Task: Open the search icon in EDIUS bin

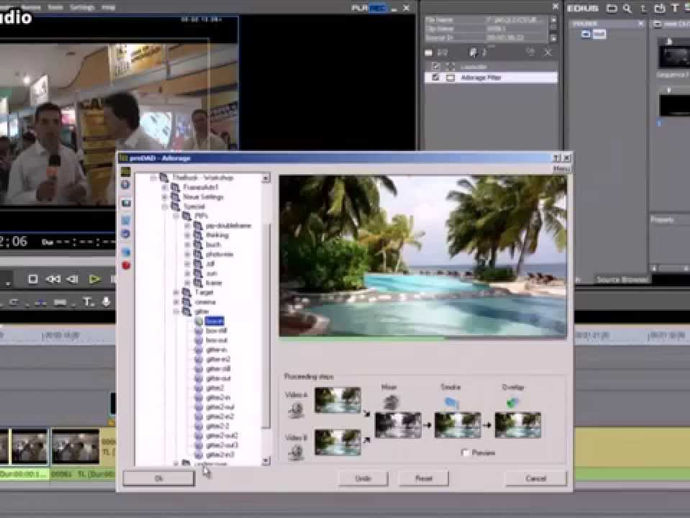Action: (627, 8)
